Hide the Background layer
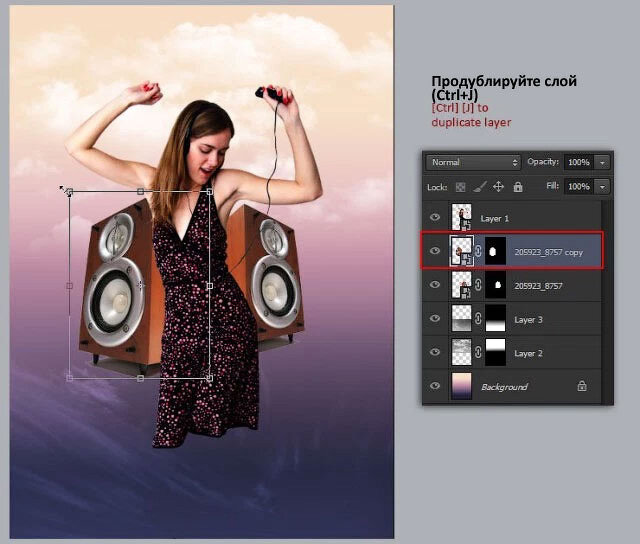The height and width of the screenshot is (544, 640). point(435,385)
